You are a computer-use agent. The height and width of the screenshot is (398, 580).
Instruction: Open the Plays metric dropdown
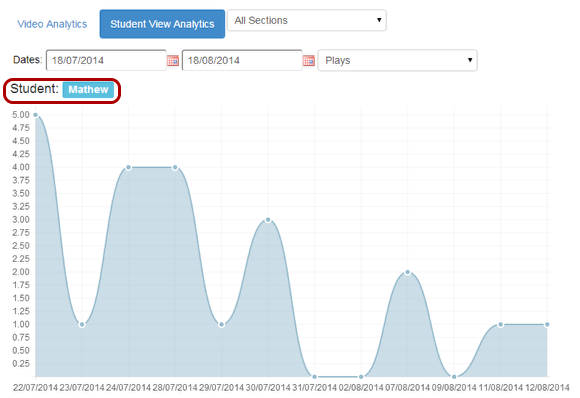[398, 60]
